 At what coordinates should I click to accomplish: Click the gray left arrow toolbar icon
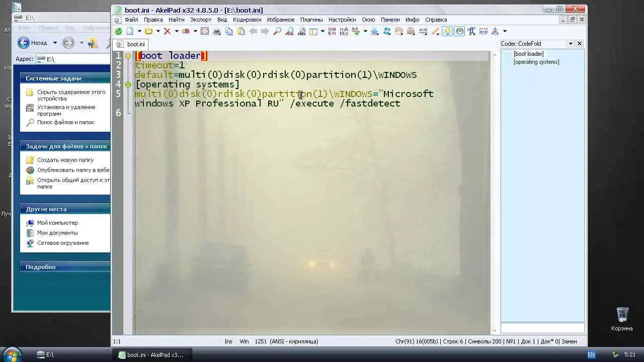click(253, 31)
